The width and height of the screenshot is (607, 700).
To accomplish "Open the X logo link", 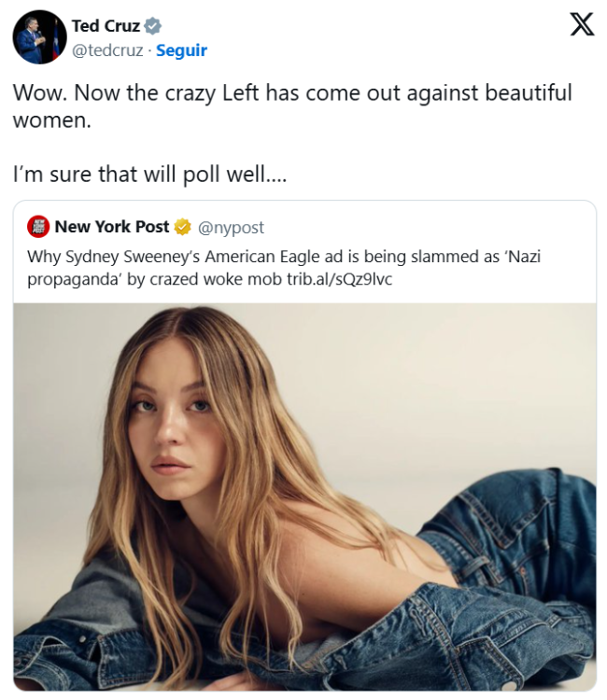I will (x=581, y=25).
